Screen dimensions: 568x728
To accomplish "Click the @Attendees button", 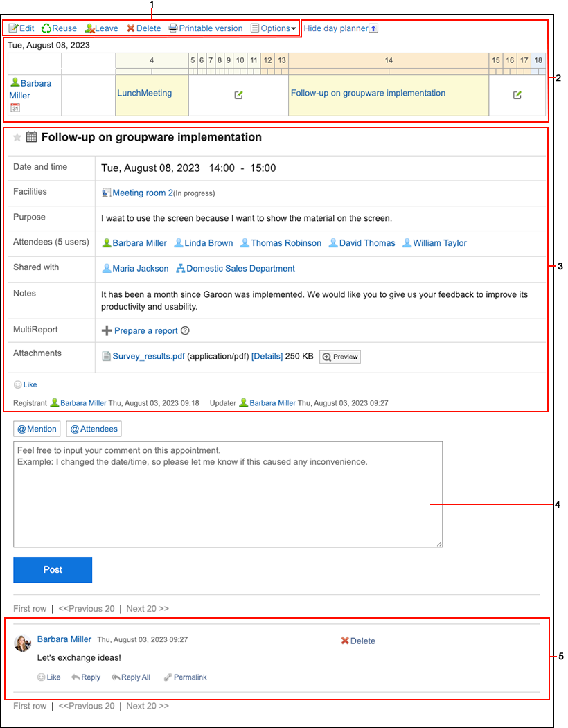I will click(x=94, y=429).
